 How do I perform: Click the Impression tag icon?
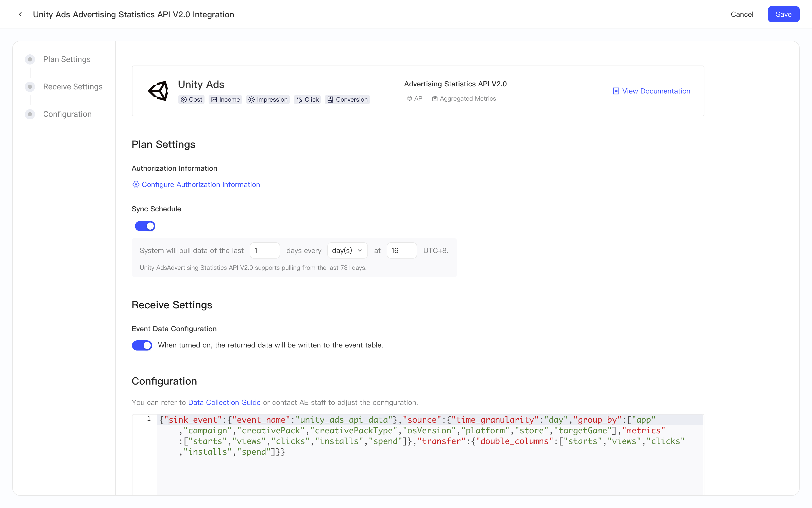(x=252, y=100)
